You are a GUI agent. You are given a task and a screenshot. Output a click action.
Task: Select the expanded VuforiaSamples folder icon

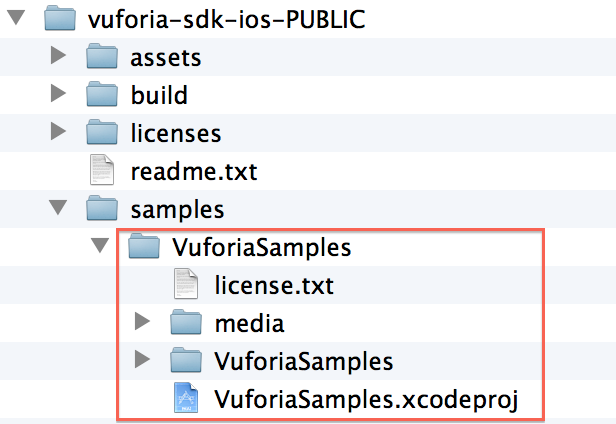(144, 246)
